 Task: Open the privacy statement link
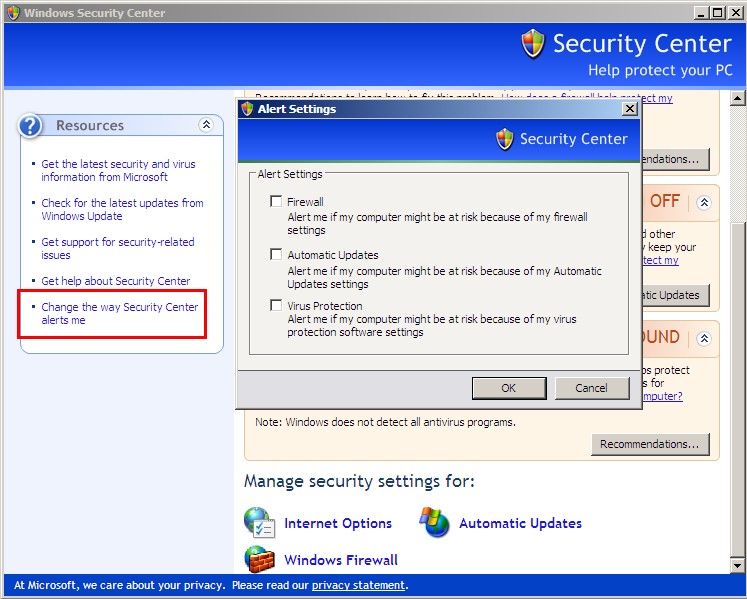pyautogui.click(x=358, y=585)
